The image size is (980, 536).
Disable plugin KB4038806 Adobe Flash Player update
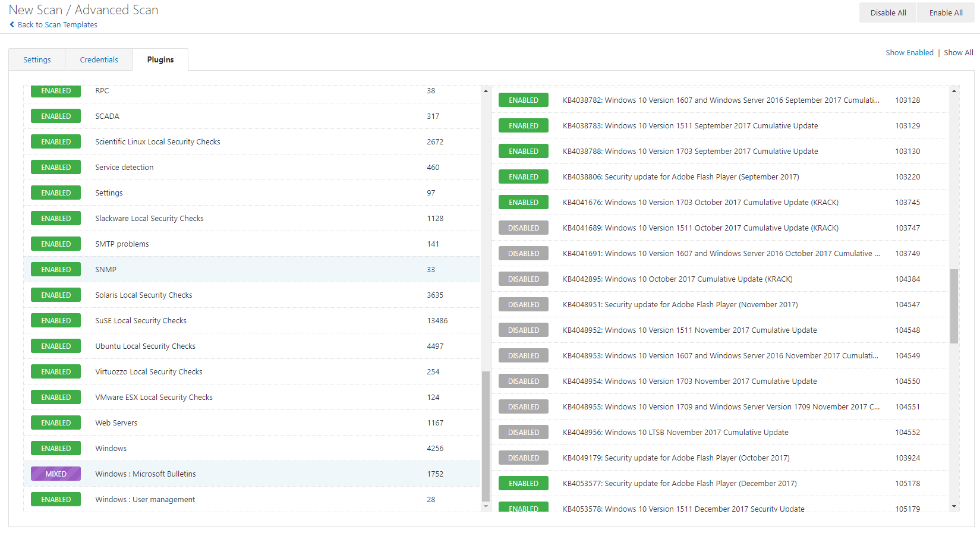pos(523,176)
